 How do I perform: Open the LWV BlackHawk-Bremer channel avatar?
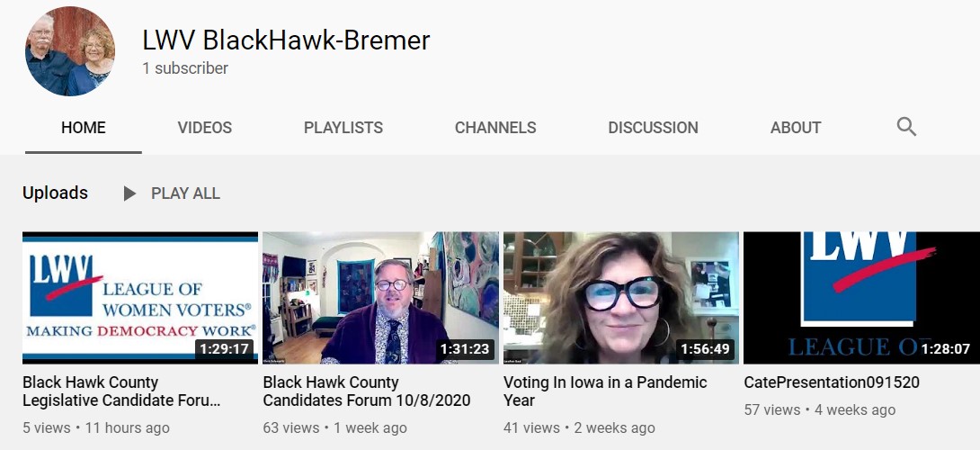coord(70,51)
